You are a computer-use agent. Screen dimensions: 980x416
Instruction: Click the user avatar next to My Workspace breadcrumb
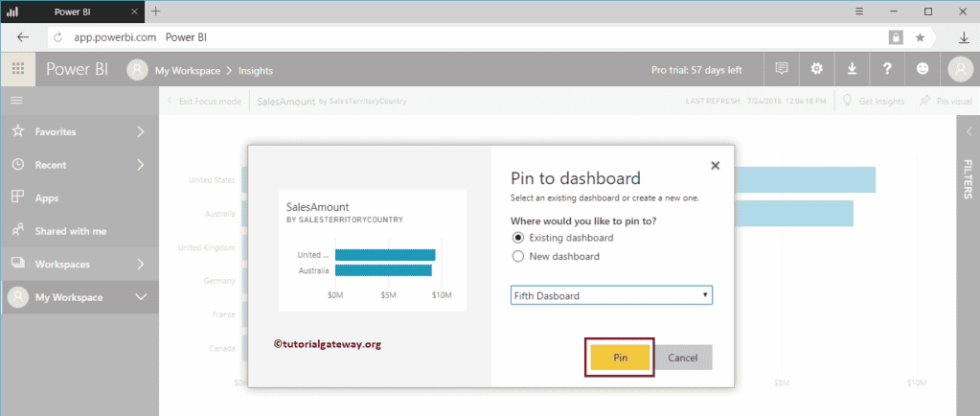137,70
